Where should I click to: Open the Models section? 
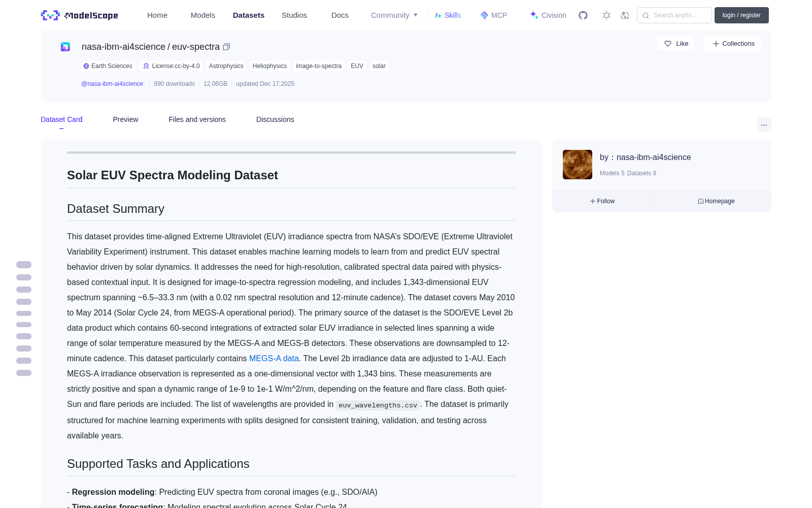pyautogui.click(x=203, y=15)
